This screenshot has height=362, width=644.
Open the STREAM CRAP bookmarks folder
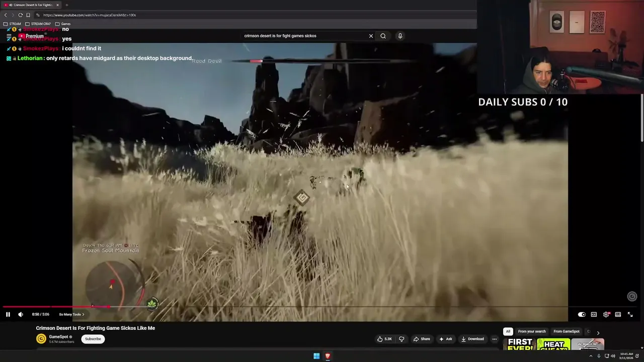click(x=38, y=24)
